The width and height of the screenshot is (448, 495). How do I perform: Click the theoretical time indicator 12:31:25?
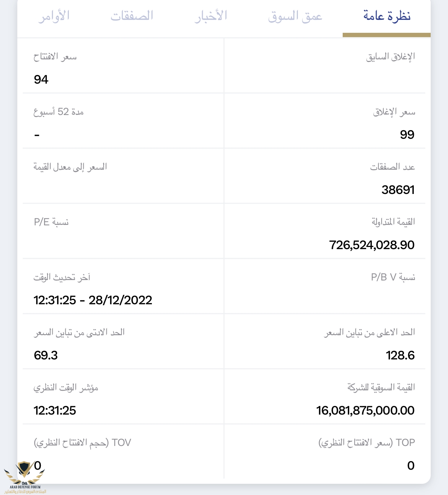[x=55, y=411]
